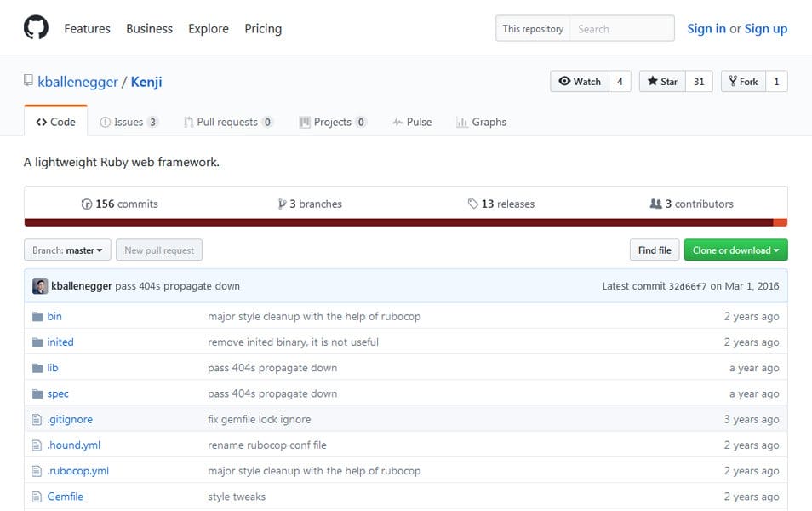The image size is (812, 511).
Task: Click the .rubocop.yml file icon
Action: tap(37, 471)
